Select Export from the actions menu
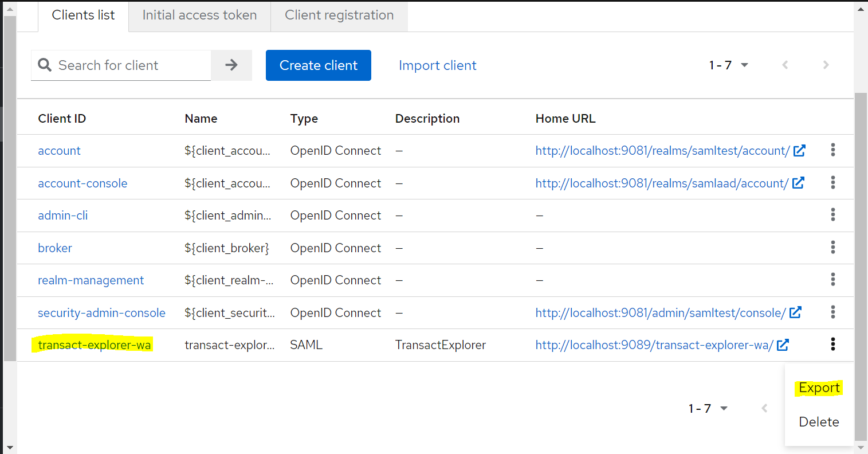868x454 pixels. tap(819, 388)
